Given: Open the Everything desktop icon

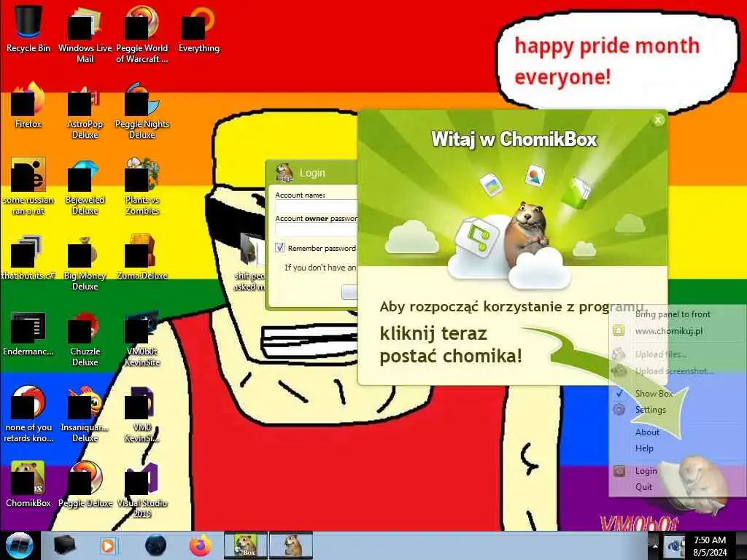Looking at the screenshot, I should 198,28.
